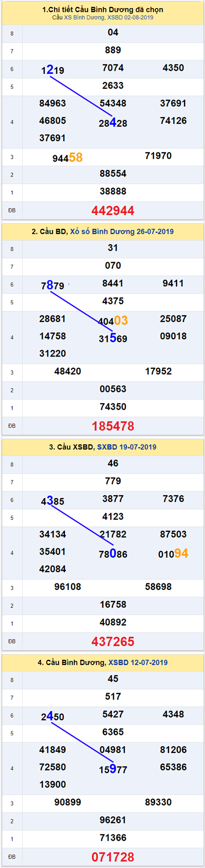The image size is (205, 868).
Task: Open Xổ số Bình Dương 26-07-2019 link
Action: tap(122, 231)
